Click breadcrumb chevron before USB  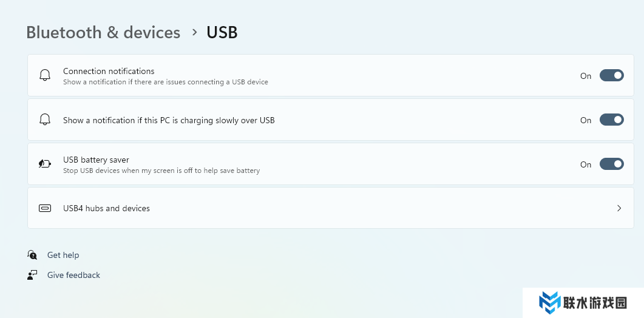point(194,32)
